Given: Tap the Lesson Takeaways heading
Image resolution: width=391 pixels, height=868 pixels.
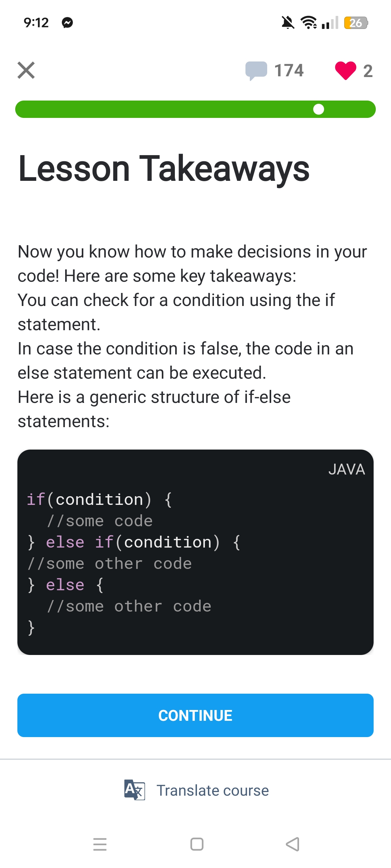Looking at the screenshot, I should tap(164, 169).
